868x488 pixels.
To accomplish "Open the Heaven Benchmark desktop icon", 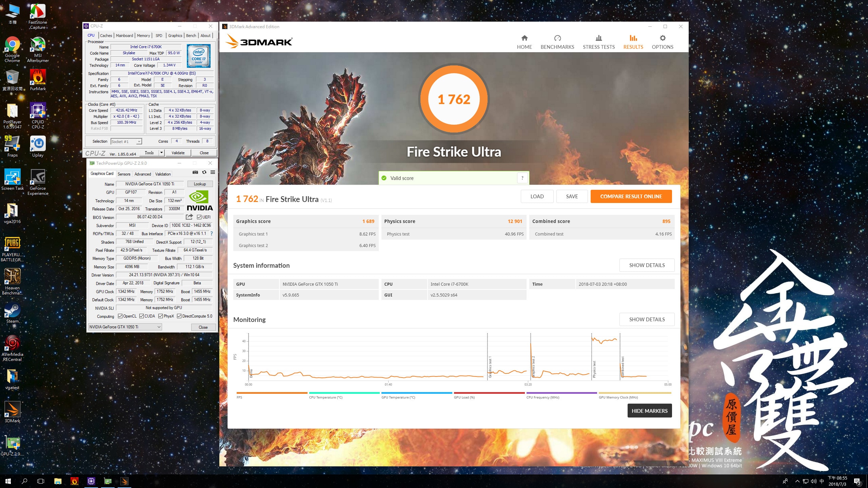I will [12, 282].
